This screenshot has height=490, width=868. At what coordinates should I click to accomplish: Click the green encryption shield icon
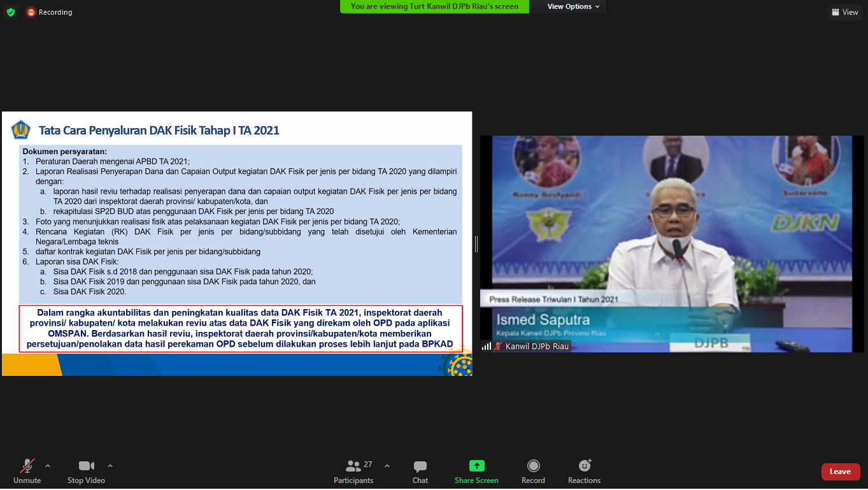11,12
